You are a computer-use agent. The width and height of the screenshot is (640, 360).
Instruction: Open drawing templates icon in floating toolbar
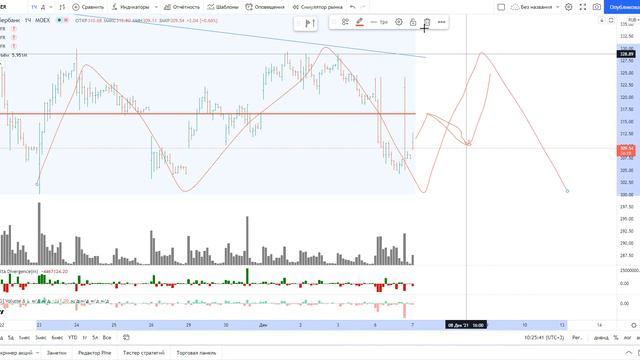pyautogui.click(x=345, y=22)
